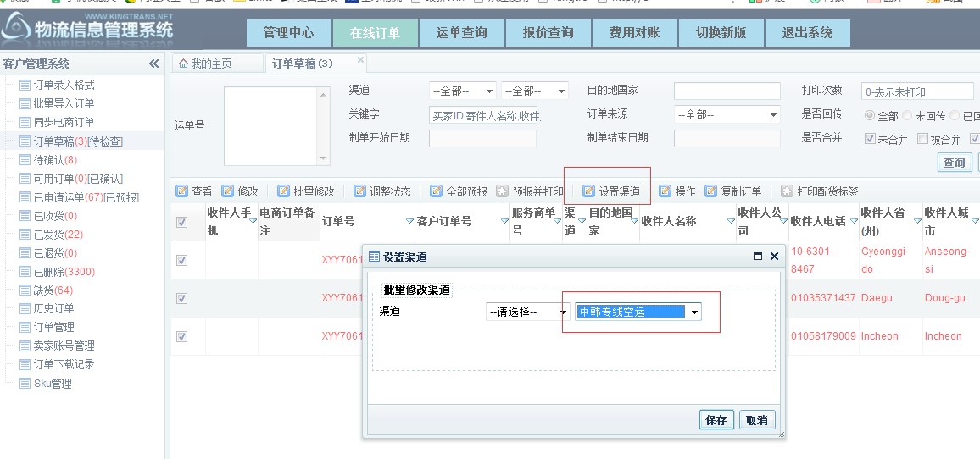The height and width of the screenshot is (459, 980).
Task: Click the 打印配货标签 print label icon
Action: point(787,191)
